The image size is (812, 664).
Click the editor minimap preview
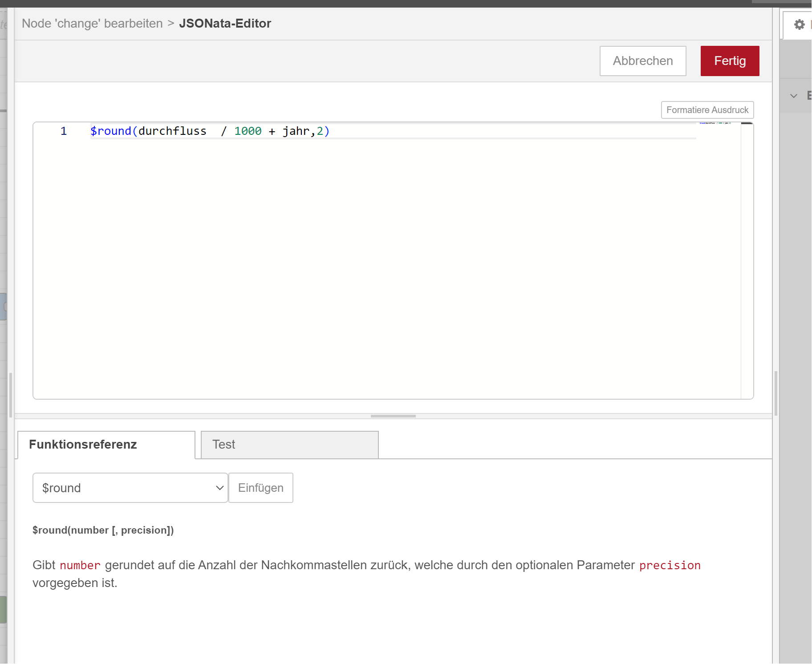(x=715, y=123)
